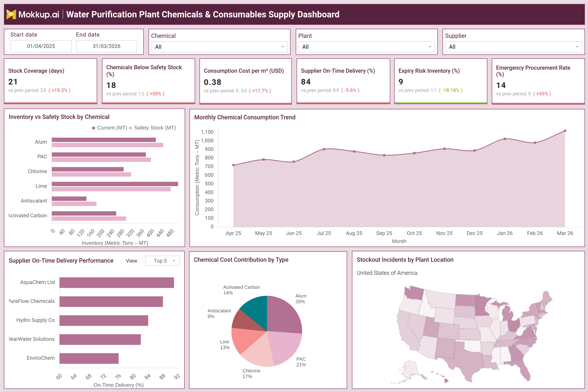Click the 'On-Time Delivery (%)' axis title
Viewport: 588px width, 392px height.
click(x=118, y=385)
